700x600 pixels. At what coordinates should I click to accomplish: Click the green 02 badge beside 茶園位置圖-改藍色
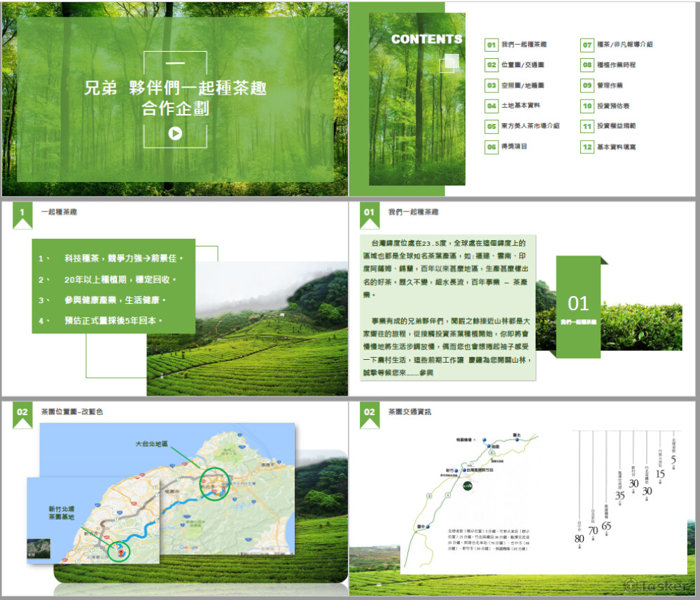tap(22, 414)
